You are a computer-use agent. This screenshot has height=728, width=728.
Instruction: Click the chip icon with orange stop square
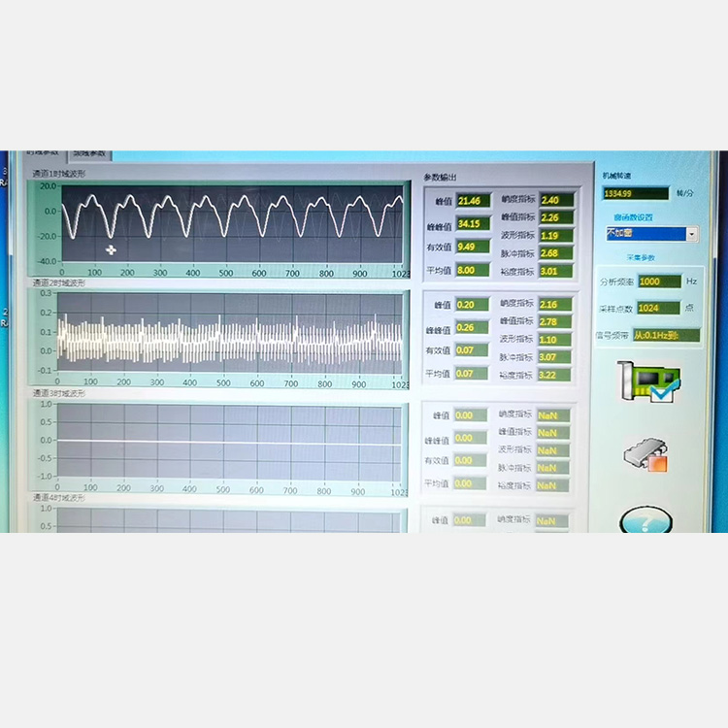point(645,455)
